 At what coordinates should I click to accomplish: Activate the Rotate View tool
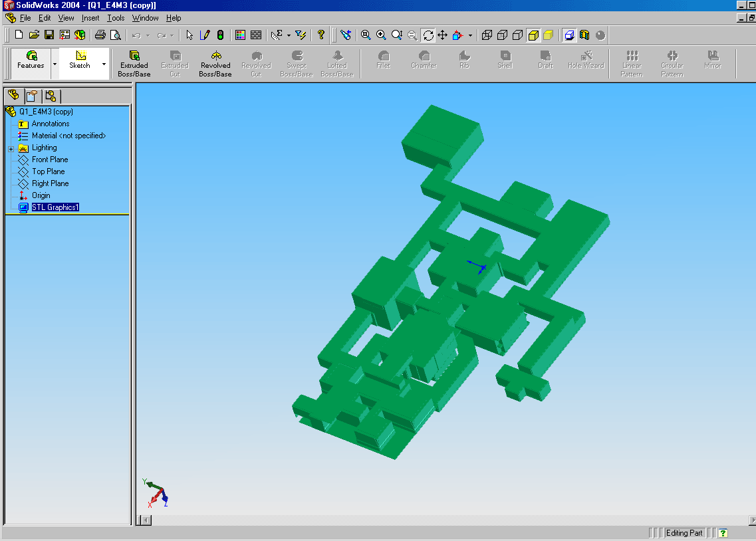[428, 35]
